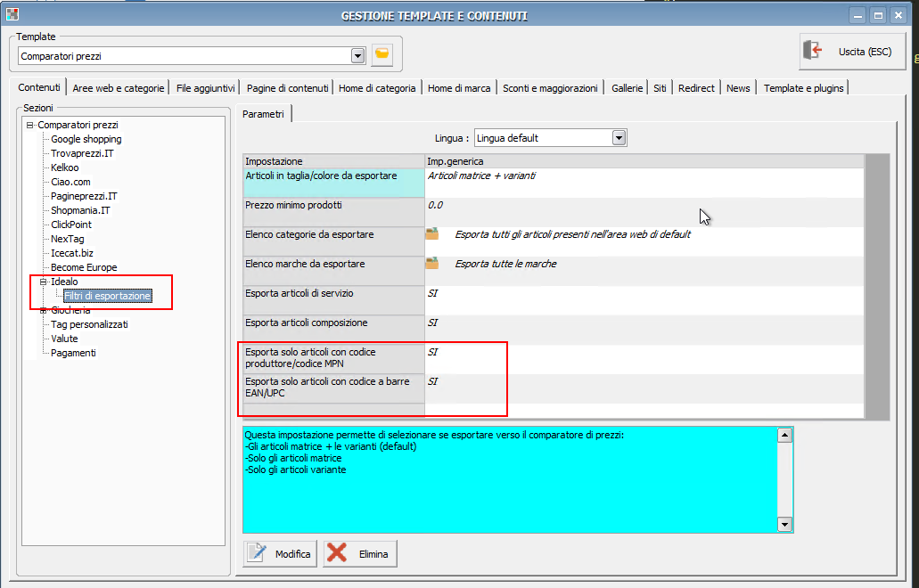This screenshot has width=919, height=588.
Task: Click the Impostazione column header
Action: (x=333, y=161)
